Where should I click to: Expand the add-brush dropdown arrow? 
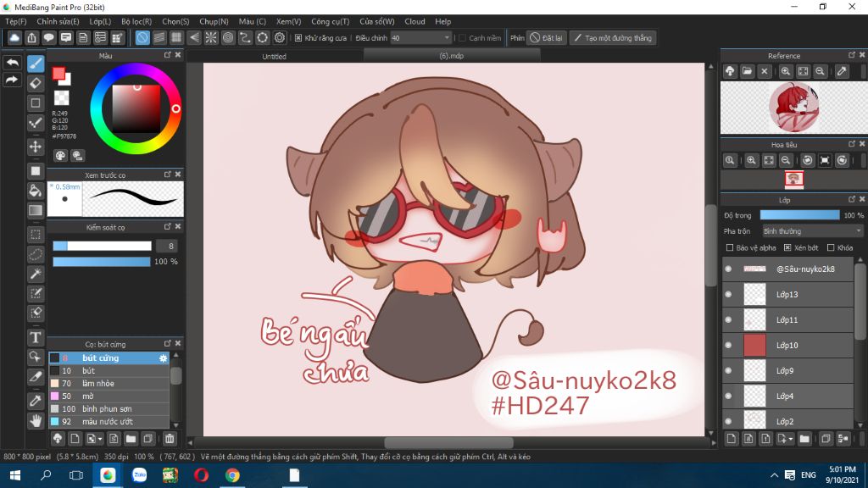pyautogui.click(x=100, y=439)
